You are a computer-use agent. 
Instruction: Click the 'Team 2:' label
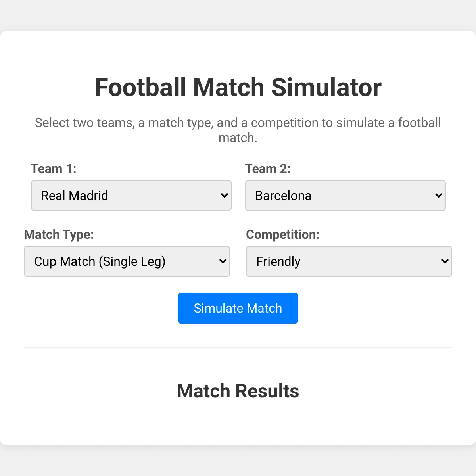click(268, 169)
